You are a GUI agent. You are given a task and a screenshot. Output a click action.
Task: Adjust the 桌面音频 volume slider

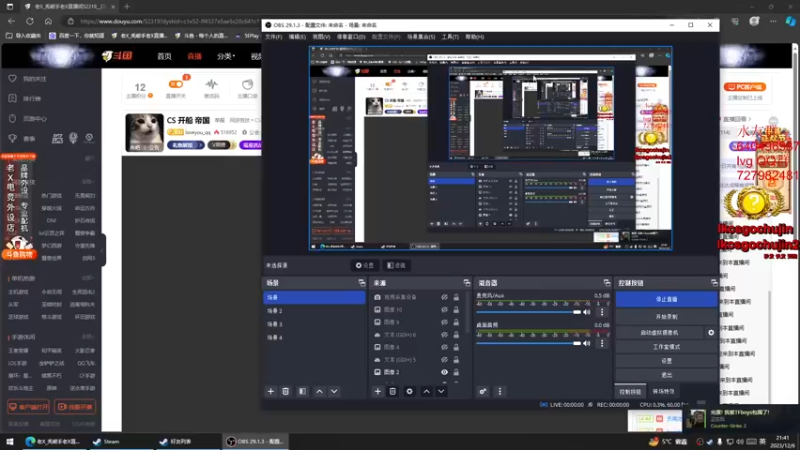pyautogui.click(x=529, y=343)
